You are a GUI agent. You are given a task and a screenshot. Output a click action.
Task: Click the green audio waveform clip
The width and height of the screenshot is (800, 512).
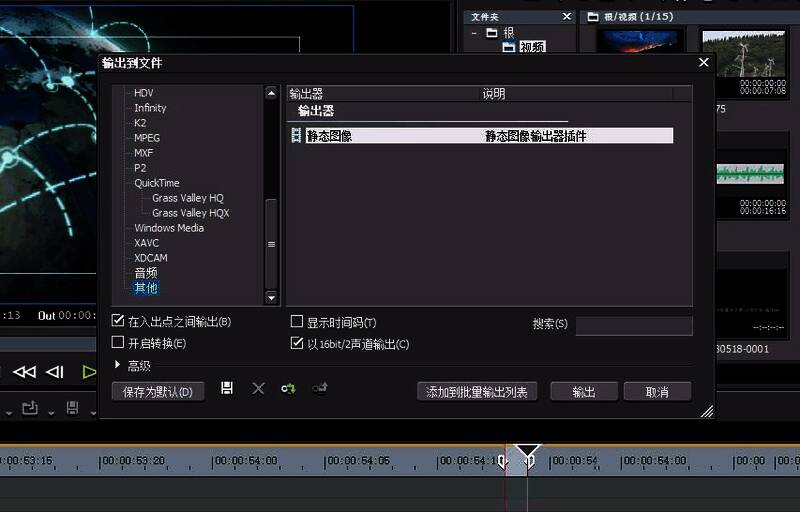(749, 174)
